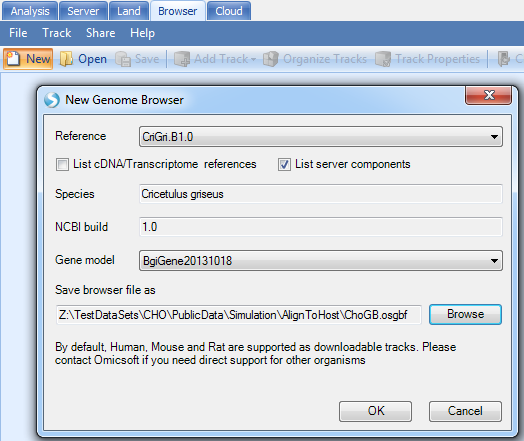The width and height of the screenshot is (524, 441).
Task: Click the Track Properties toolbar icon
Action: (383, 59)
